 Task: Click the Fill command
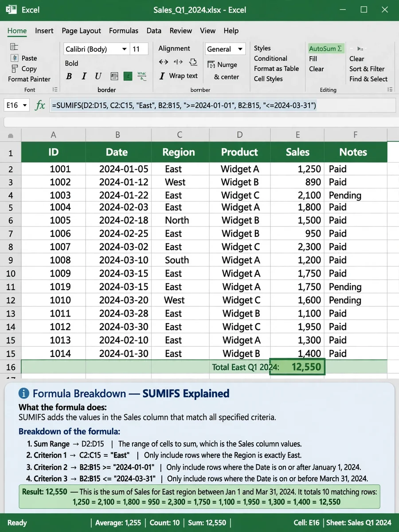[x=313, y=59]
